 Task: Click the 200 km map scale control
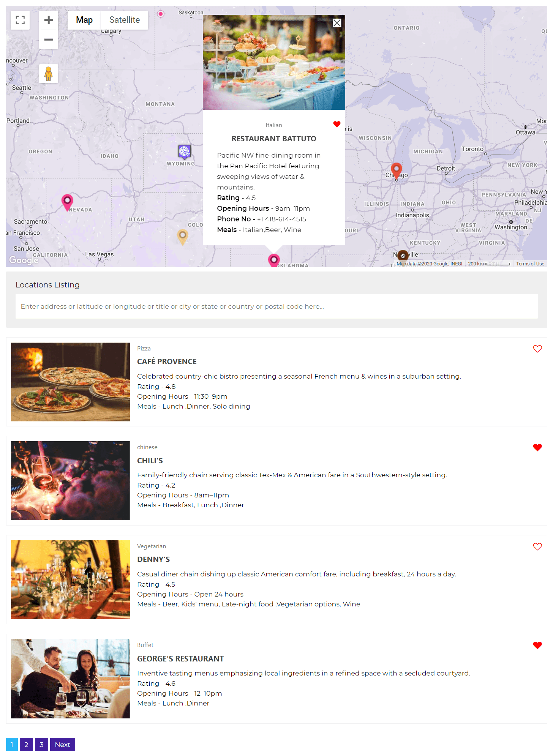point(489,264)
